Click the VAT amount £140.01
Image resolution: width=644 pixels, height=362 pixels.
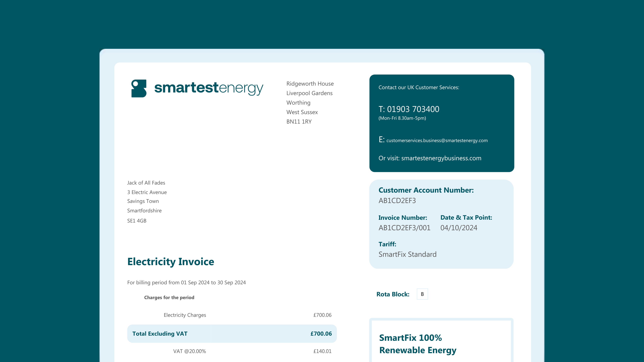coord(322,351)
